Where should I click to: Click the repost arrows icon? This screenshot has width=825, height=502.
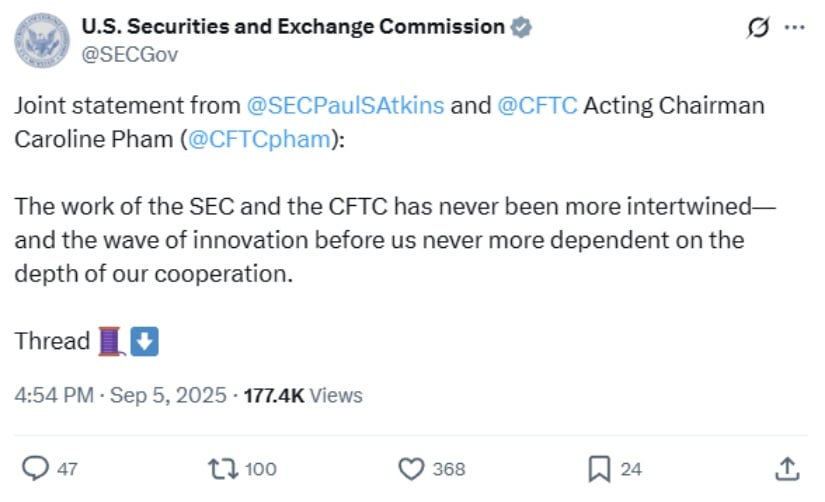224,468
